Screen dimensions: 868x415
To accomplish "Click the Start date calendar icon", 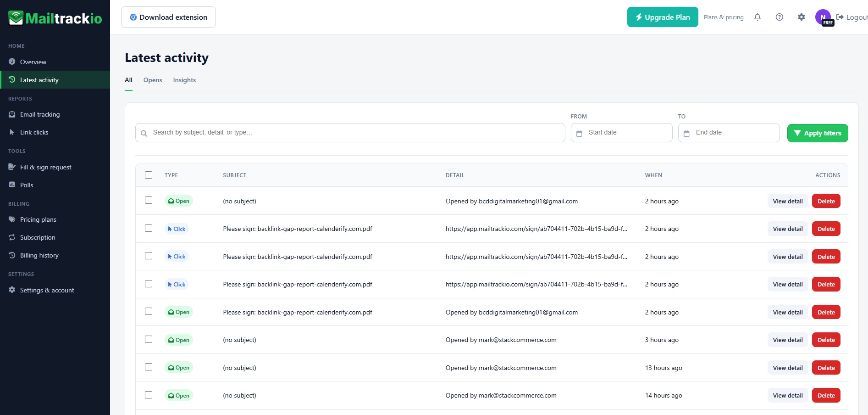I will coord(579,133).
